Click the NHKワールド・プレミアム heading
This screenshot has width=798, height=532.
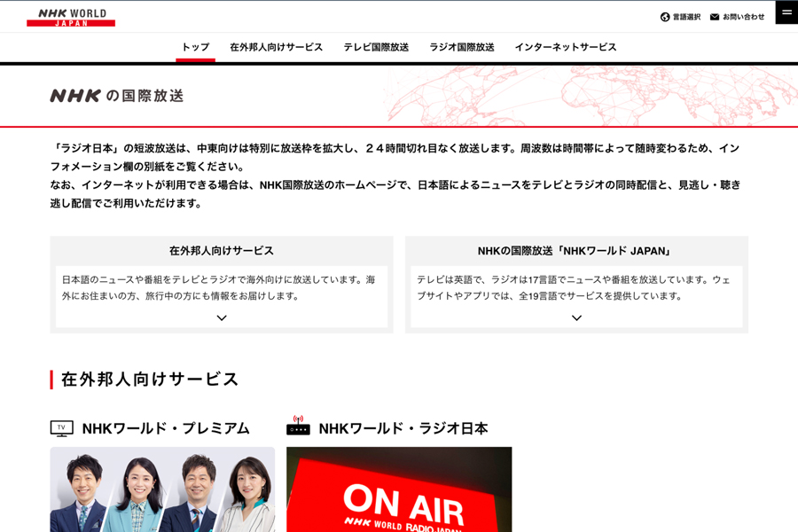point(166,428)
